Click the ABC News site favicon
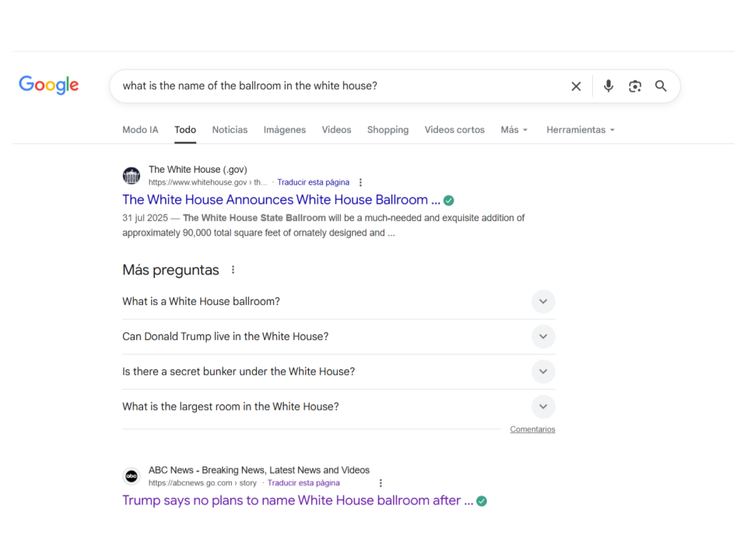The height and width of the screenshot is (560, 747). pyautogui.click(x=132, y=476)
